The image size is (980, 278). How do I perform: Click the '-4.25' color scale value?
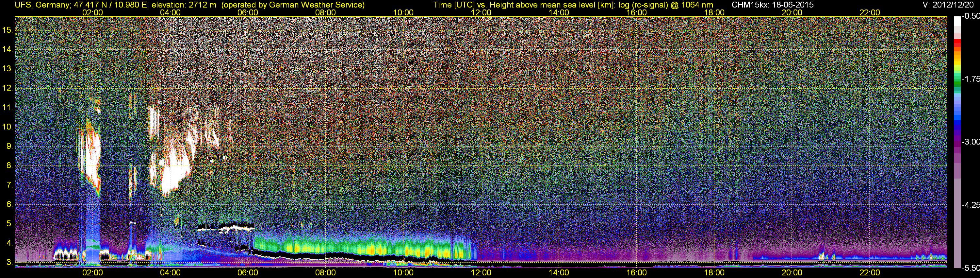tap(971, 205)
